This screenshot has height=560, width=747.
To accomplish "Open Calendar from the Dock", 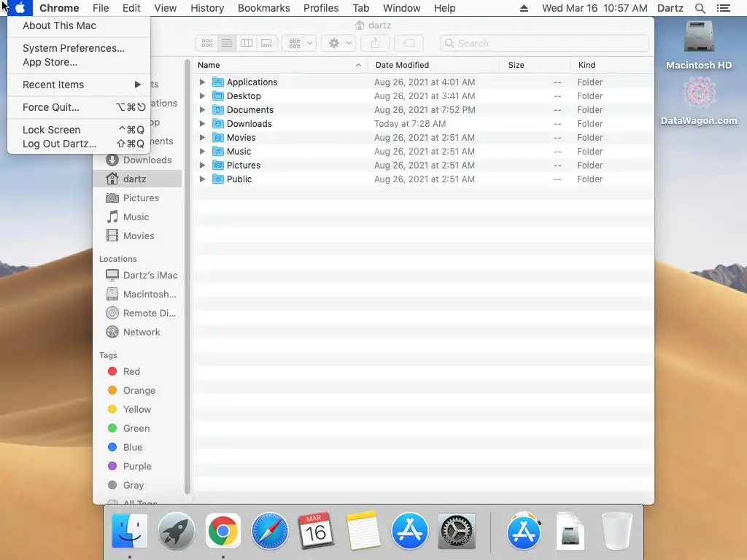I will point(316,531).
